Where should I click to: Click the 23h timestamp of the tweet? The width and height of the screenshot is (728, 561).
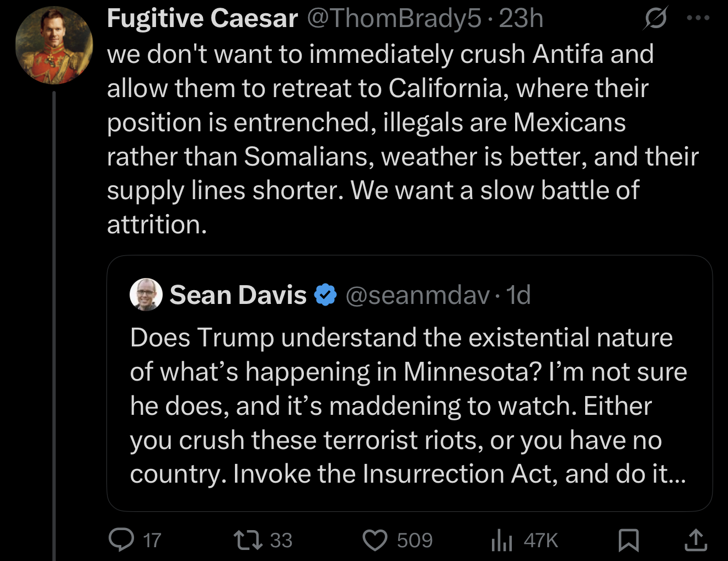[x=521, y=19]
